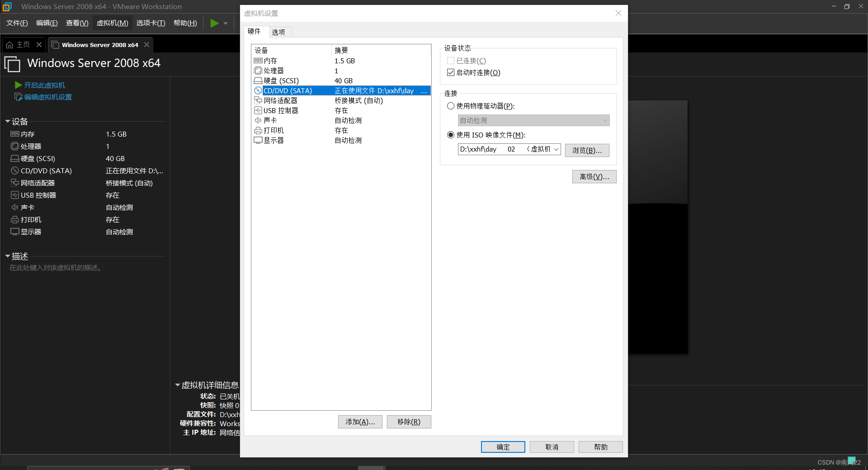Click the processor icon in settings dialog list
The height and width of the screenshot is (470, 868).
point(258,71)
